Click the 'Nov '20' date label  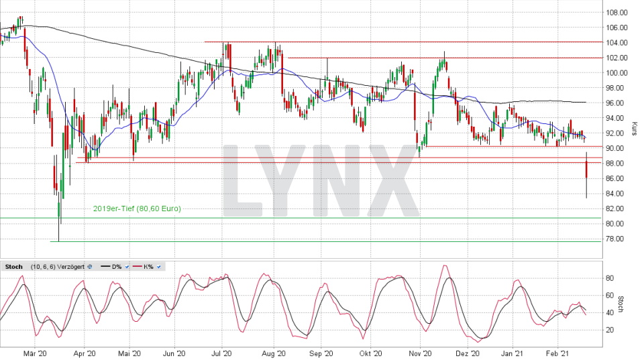[421, 353]
